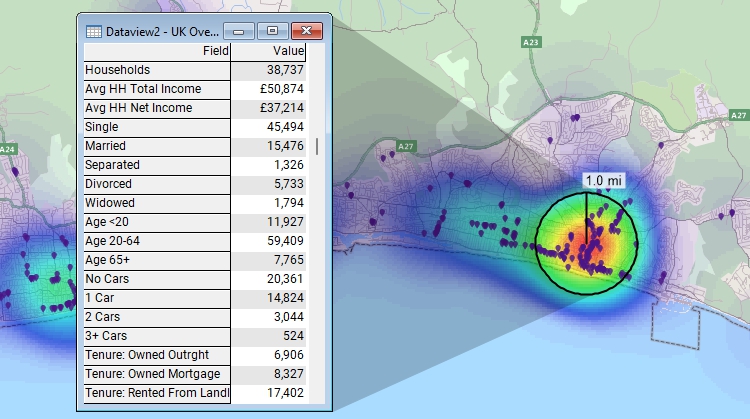Select the Avg HH Total Income field
Image resolution: width=750 pixels, height=419 pixels.
[x=157, y=89]
